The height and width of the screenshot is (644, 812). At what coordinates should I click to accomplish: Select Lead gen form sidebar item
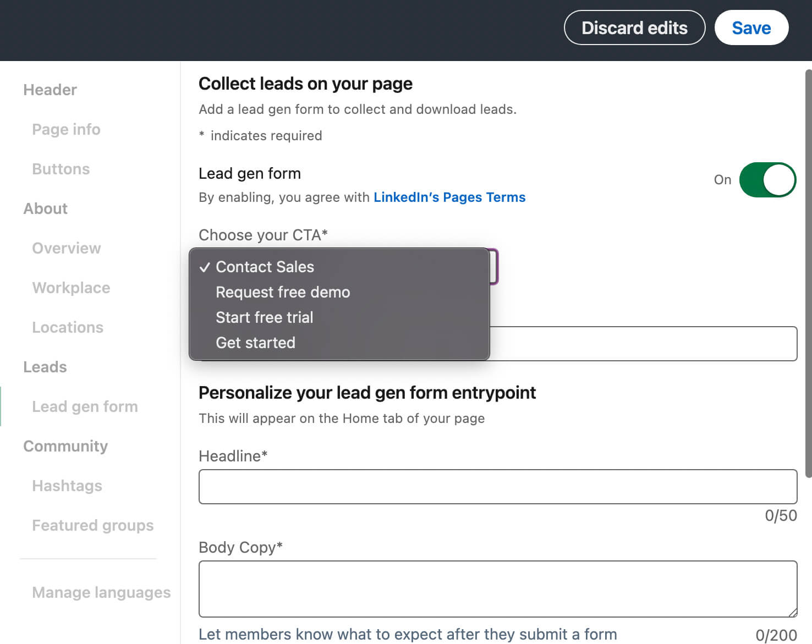[85, 406]
